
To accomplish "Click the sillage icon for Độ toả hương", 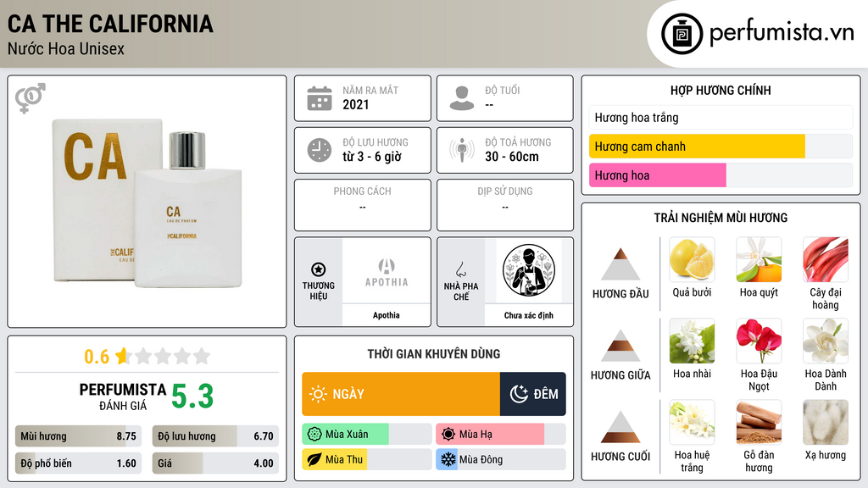I will click(x=462, y=150).
